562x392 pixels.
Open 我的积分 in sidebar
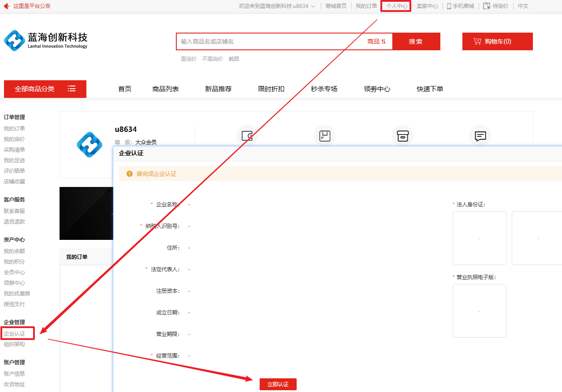click(x=15, y=262)
